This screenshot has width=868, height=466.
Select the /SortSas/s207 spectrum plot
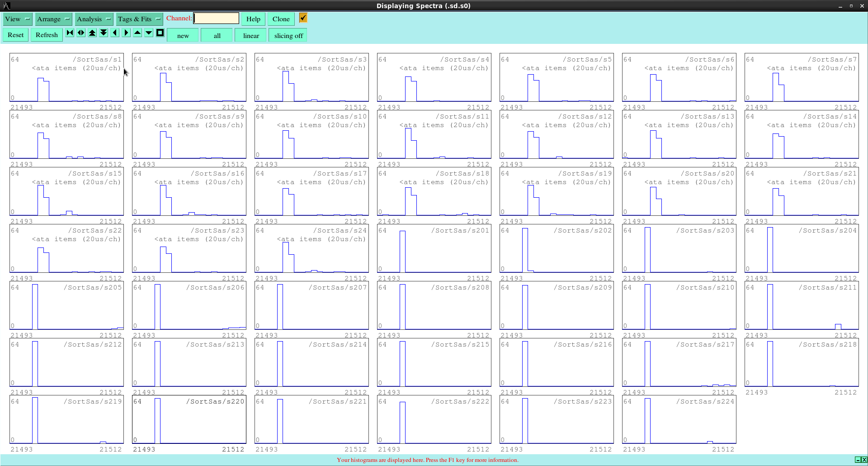[311, 305]
